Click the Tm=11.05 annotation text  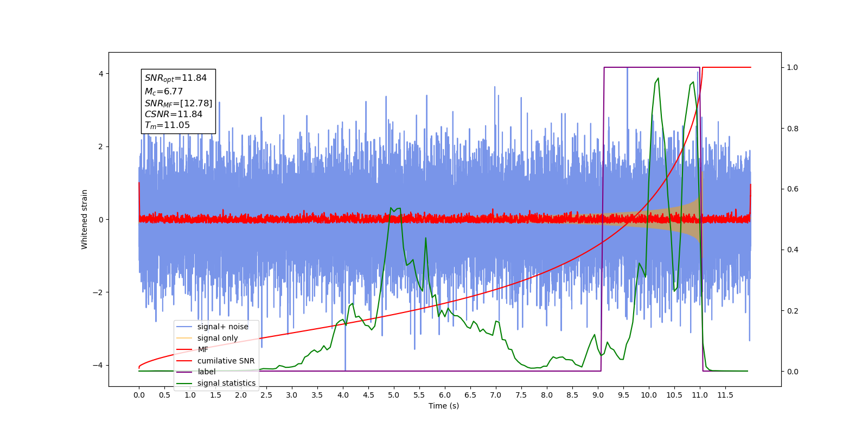[x=167, y=125]
